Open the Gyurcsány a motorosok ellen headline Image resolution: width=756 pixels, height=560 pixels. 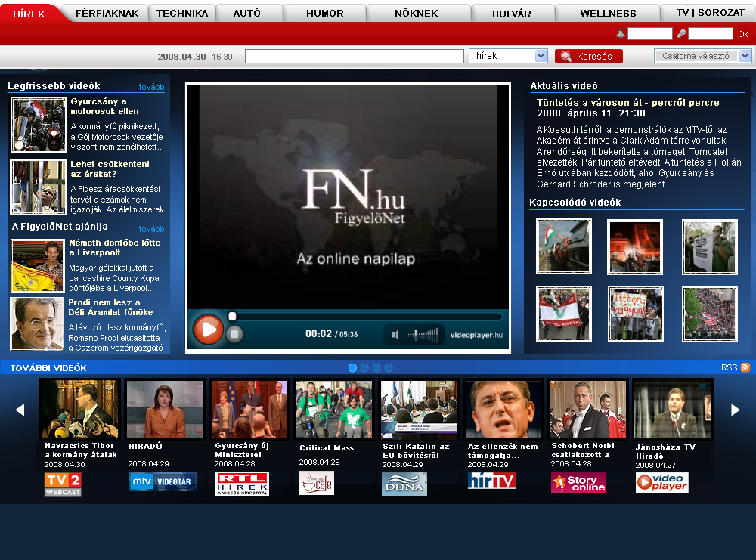point(104,106)
